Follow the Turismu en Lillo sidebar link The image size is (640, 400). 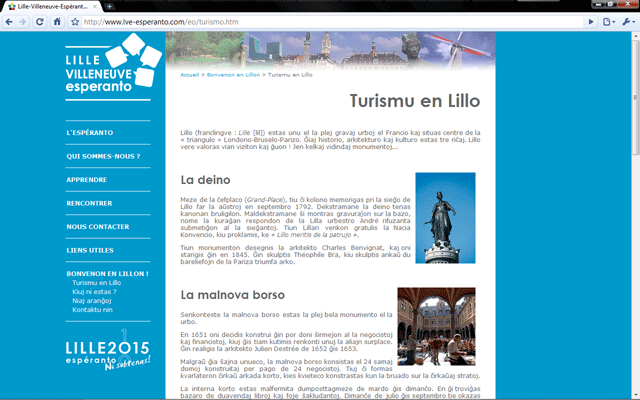(97, 282)
